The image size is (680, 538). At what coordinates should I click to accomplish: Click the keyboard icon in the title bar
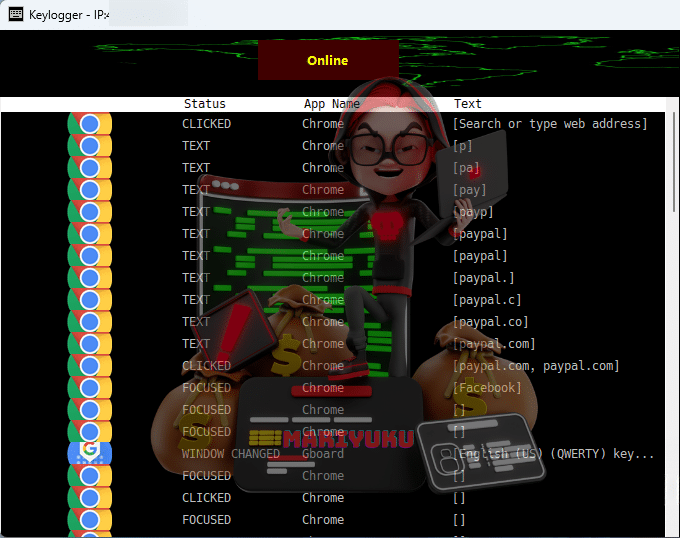click(x=16, y=15)
